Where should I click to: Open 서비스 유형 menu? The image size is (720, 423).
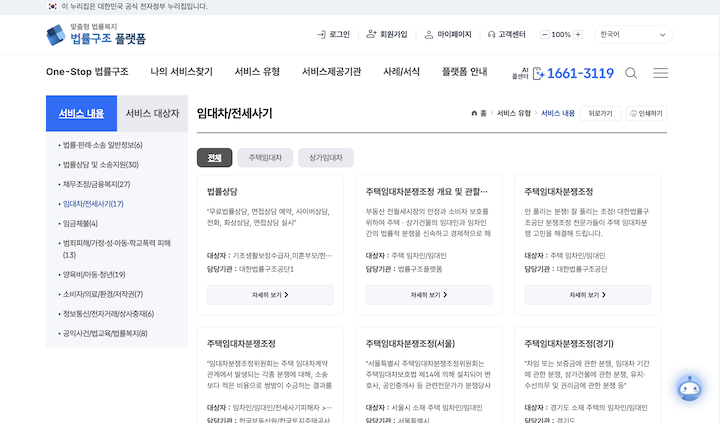[257, 72]
